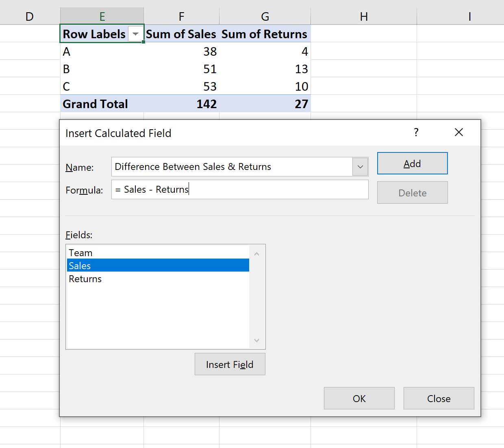The width and height of the screenshot is (504, 448).
Task: Click the Grand Total label cell
Action: (x=102, y=104)
